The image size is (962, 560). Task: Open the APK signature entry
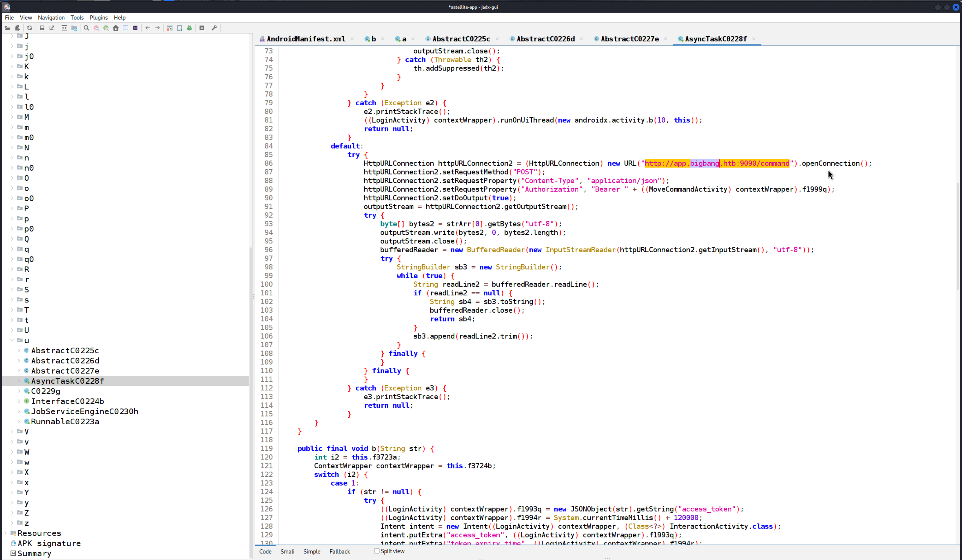pyautogui.click(x=49, y=543)
